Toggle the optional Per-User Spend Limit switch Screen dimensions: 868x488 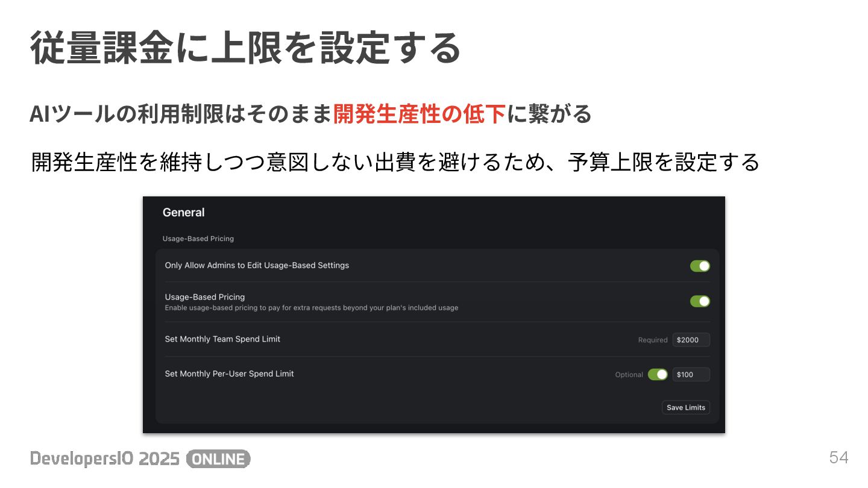(x=658, y=374)
